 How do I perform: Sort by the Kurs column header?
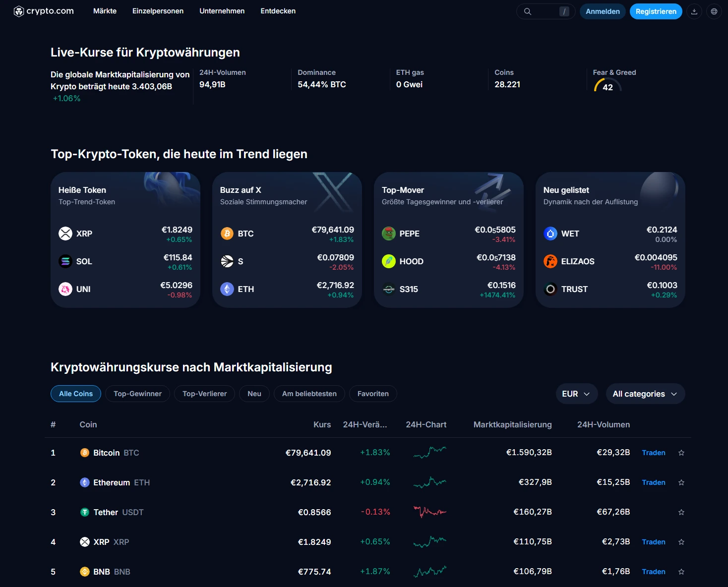point(322,424)
